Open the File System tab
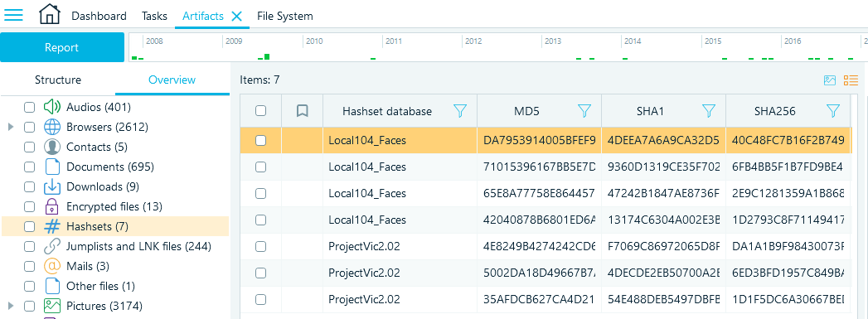This screenshot has height=319, width=868. tap(285, 16)
